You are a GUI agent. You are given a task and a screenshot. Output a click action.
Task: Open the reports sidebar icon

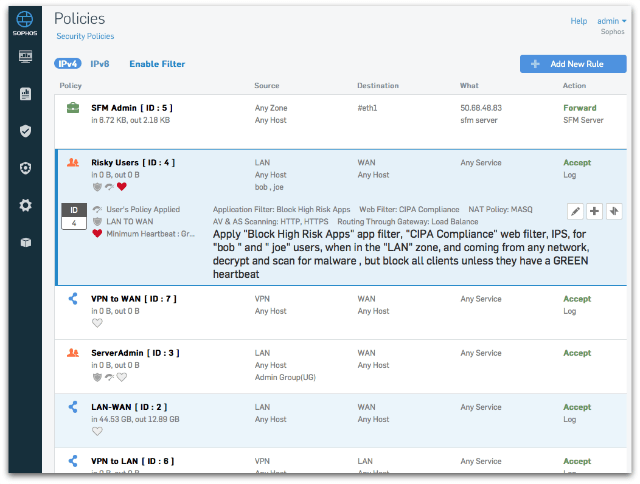[25, 94]
